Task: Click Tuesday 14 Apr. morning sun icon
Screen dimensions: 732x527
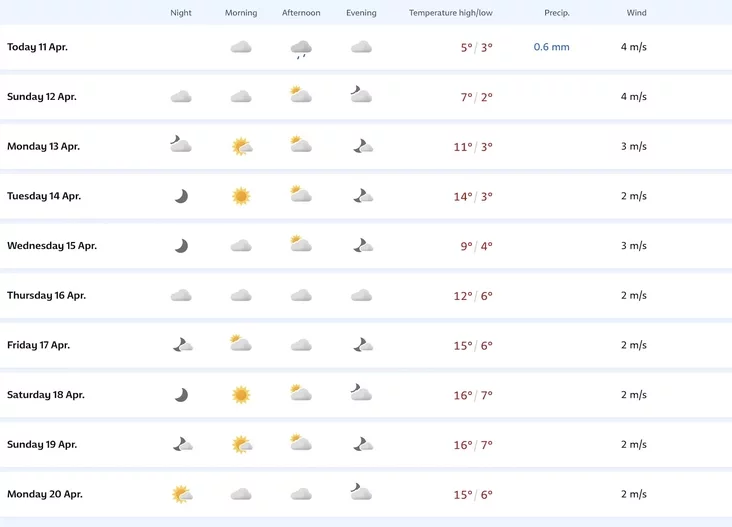Action: 241,196
